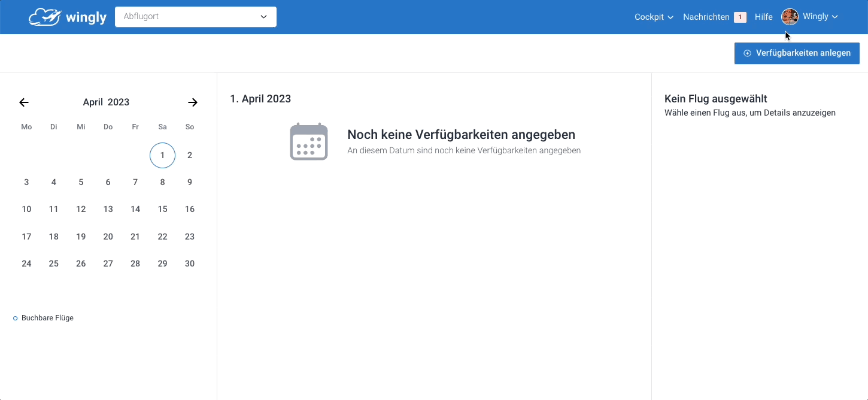Click the unread messages badge showing 1

tap(740, 17)
